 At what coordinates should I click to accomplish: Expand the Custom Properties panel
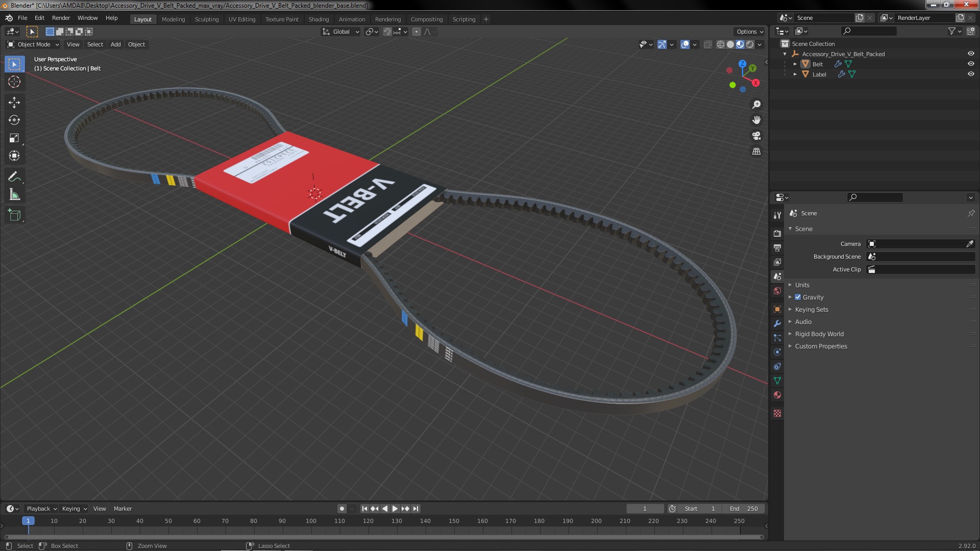(821, 346)
